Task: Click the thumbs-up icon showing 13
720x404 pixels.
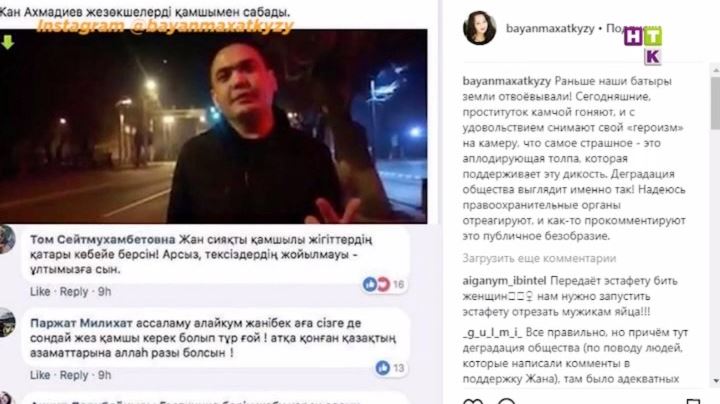Action: [x=382, y=368]
